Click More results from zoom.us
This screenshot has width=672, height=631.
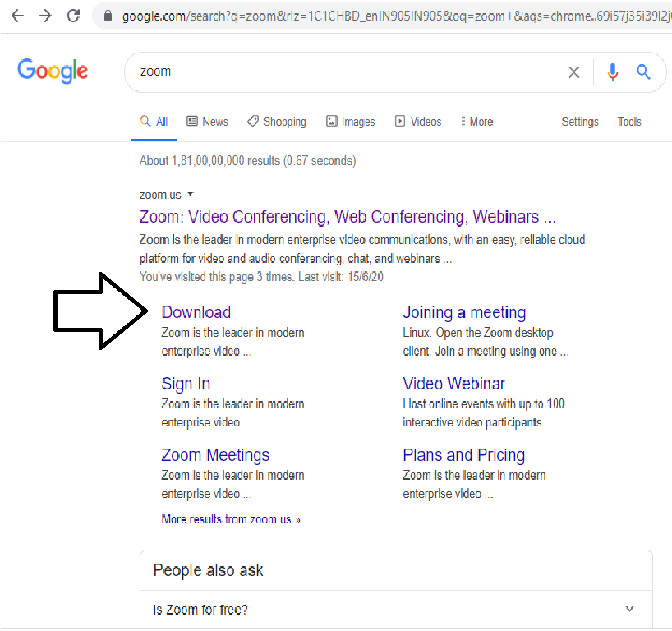coord(231,519)
